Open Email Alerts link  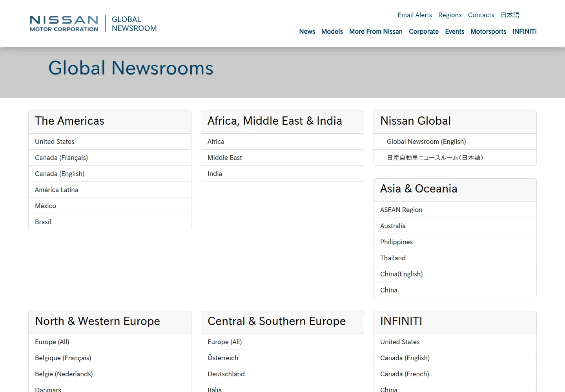415,15
